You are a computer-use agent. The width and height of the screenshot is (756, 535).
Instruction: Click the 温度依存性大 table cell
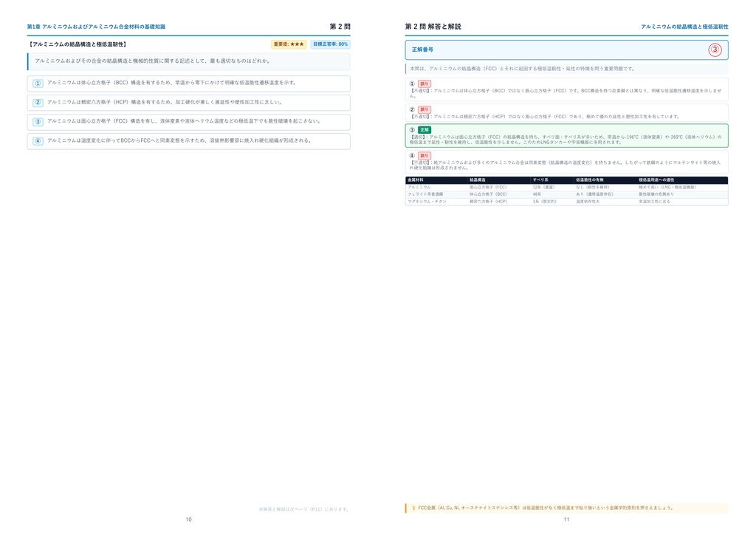click(588, 202)
